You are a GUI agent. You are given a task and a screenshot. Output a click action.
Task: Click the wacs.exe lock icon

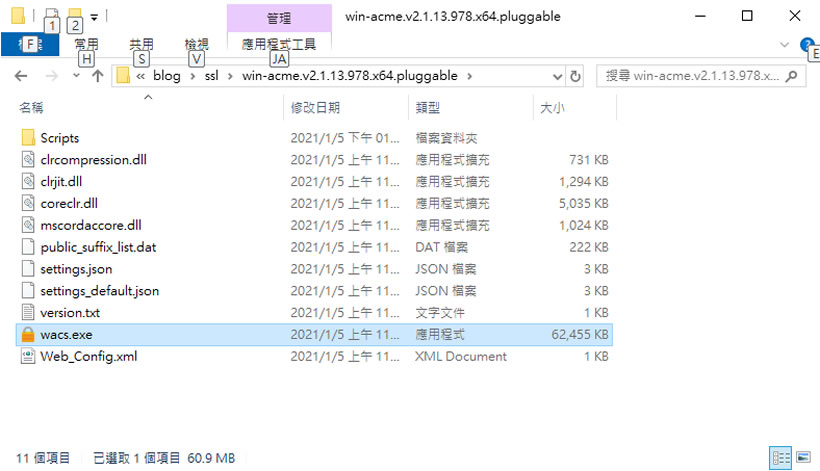coord(28,335)
